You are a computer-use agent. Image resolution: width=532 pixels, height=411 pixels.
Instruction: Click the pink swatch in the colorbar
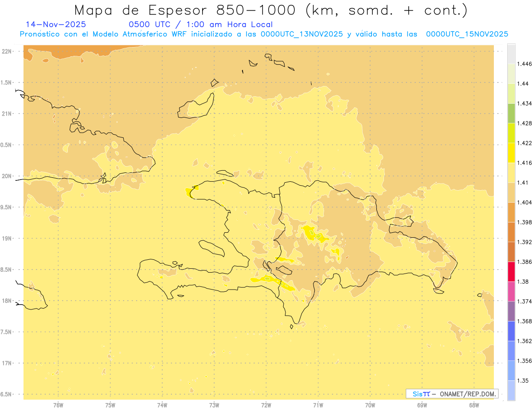(x=511, y=291)
